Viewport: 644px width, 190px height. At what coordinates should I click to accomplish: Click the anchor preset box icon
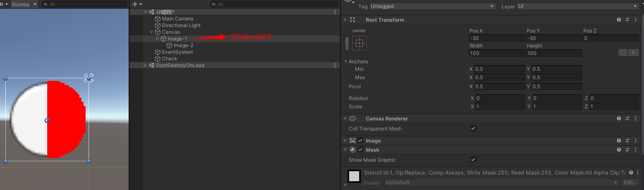point(359,43)
